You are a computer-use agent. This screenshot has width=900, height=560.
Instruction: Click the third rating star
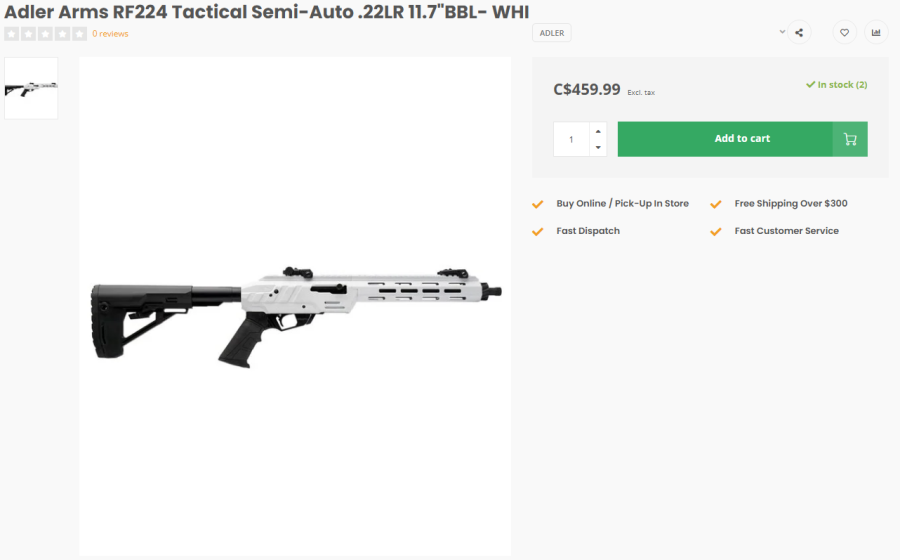tap(45, 34)
